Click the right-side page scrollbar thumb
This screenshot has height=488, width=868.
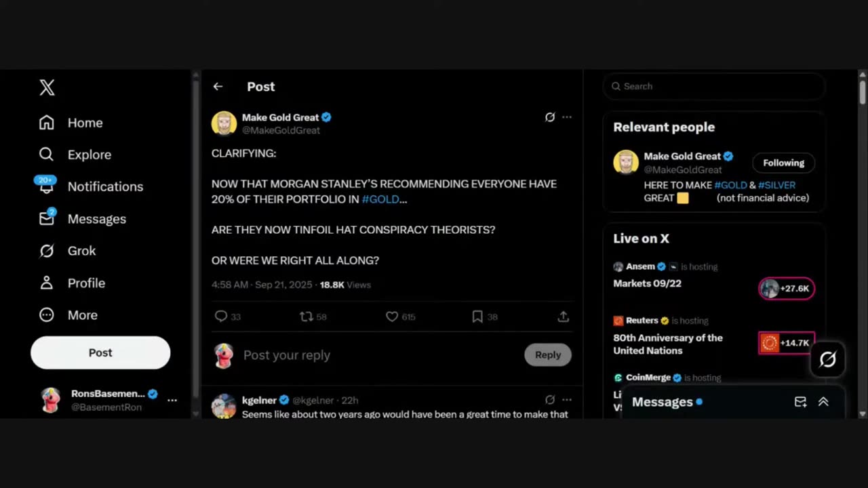click(x=863, y=91)
